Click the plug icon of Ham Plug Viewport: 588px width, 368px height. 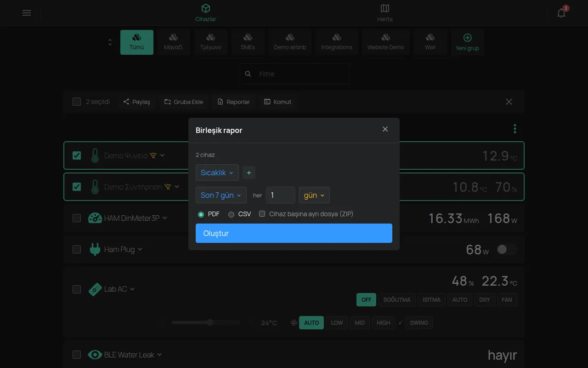tap(95, 249)
